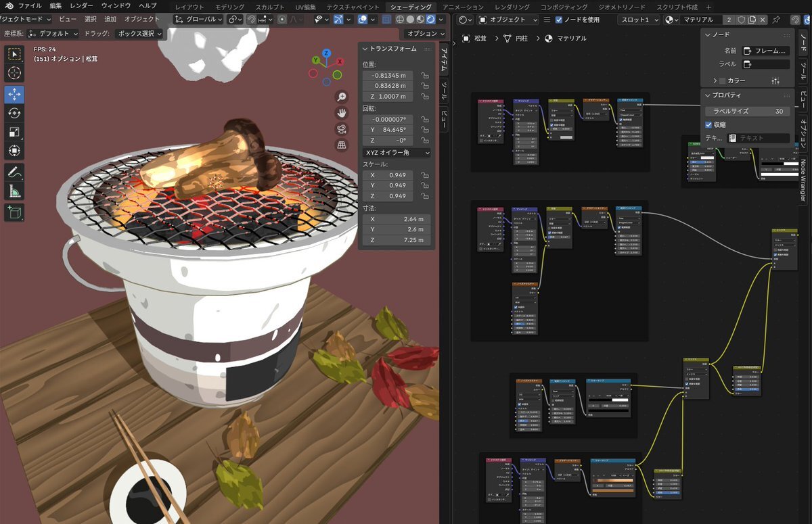
Task: Click the Add Cube tool icon
Action: tap(14, 212)
